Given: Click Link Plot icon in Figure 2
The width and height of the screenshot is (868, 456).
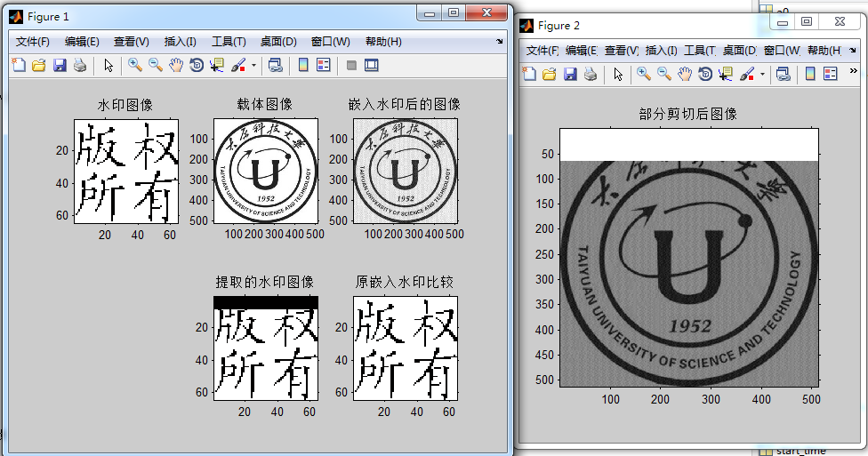Looking at the screenshot, I should (x=783, y=74).
